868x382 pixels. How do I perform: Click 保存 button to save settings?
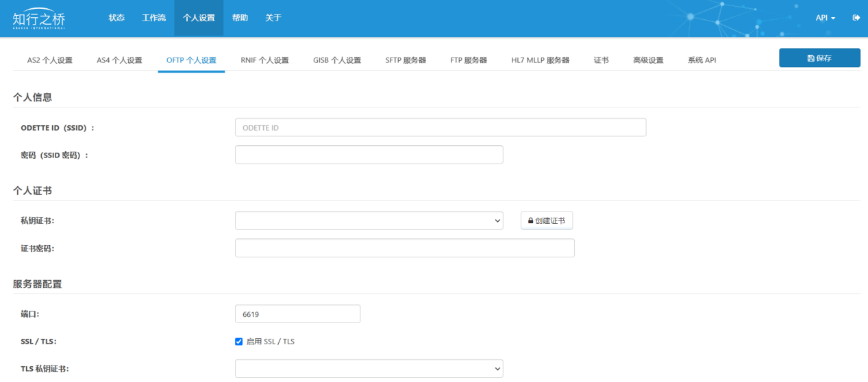coord(819,58)
